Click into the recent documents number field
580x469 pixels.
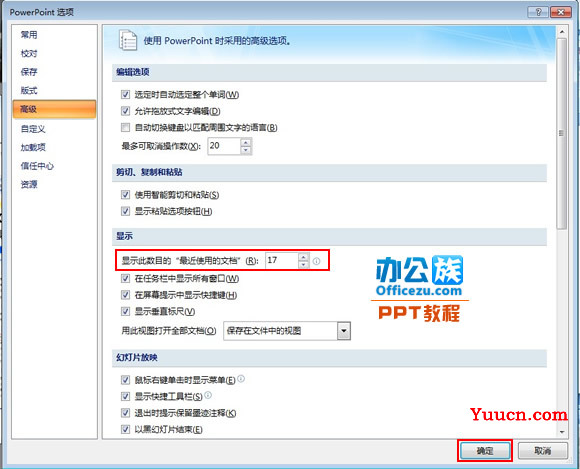[282, 260]
